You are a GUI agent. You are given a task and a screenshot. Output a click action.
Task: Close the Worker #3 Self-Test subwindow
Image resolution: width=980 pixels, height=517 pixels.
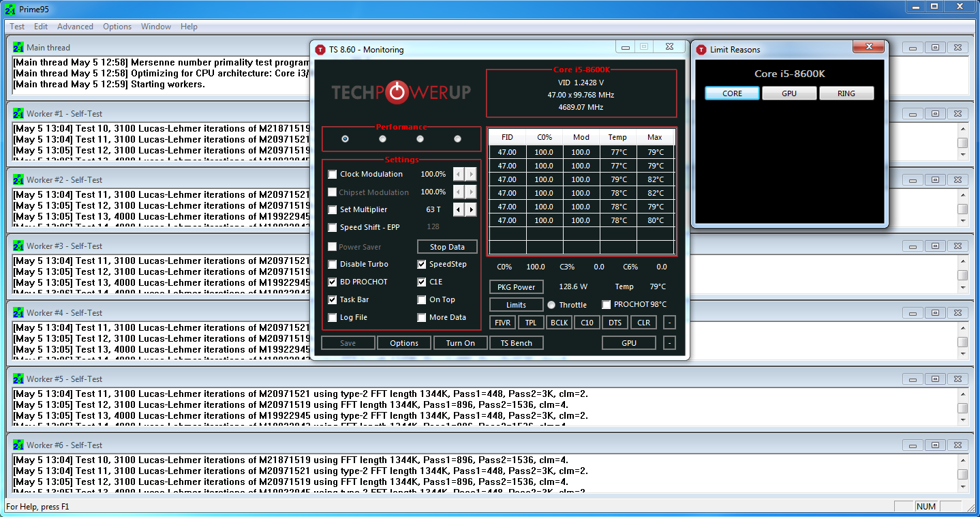(958, 246)
